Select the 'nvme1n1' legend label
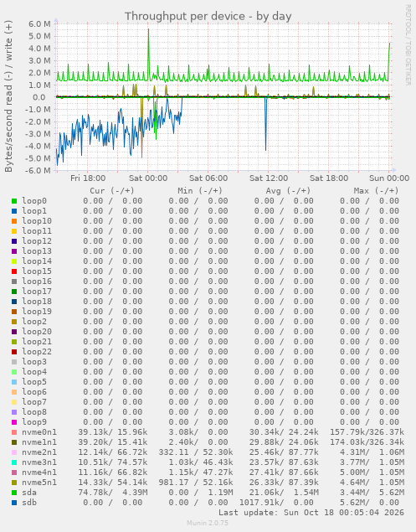The width and height of the screenshot is (416, 532). pyautogui.click(x=39, y=442)
